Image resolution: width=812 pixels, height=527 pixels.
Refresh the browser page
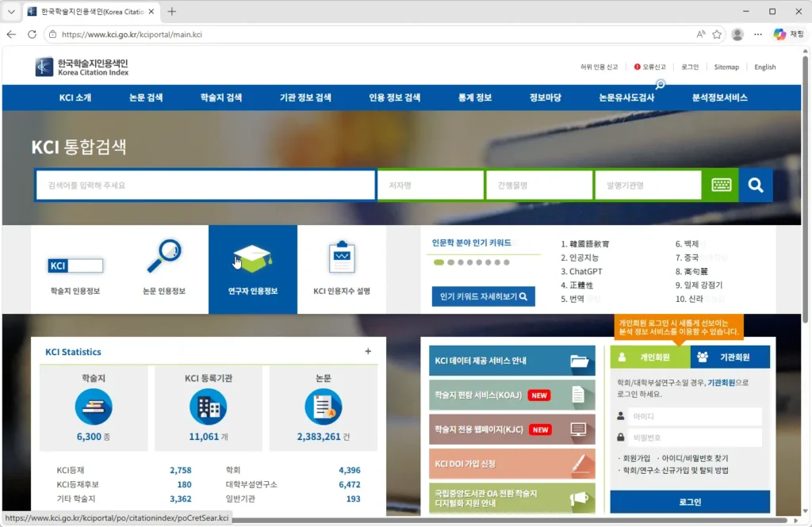(x=32, y=34)
